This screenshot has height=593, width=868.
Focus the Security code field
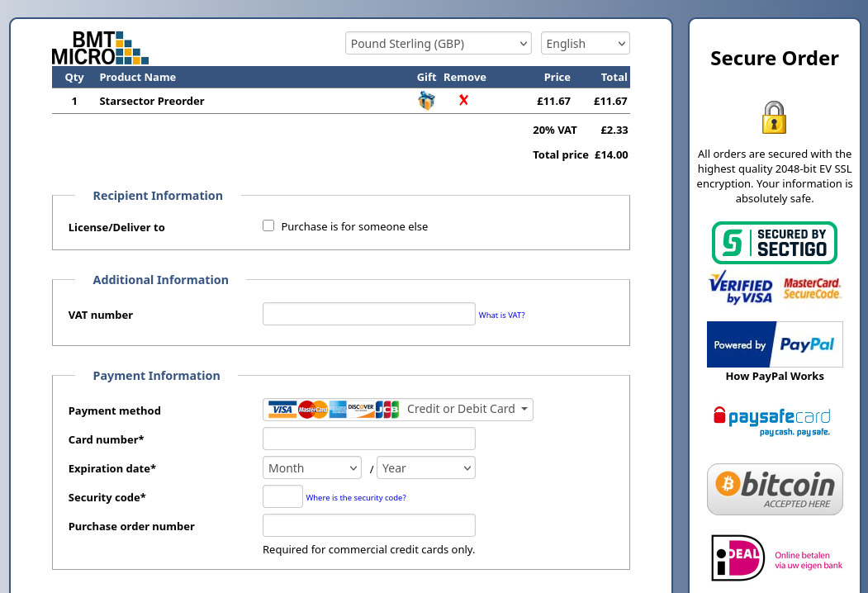click(282, 496)
